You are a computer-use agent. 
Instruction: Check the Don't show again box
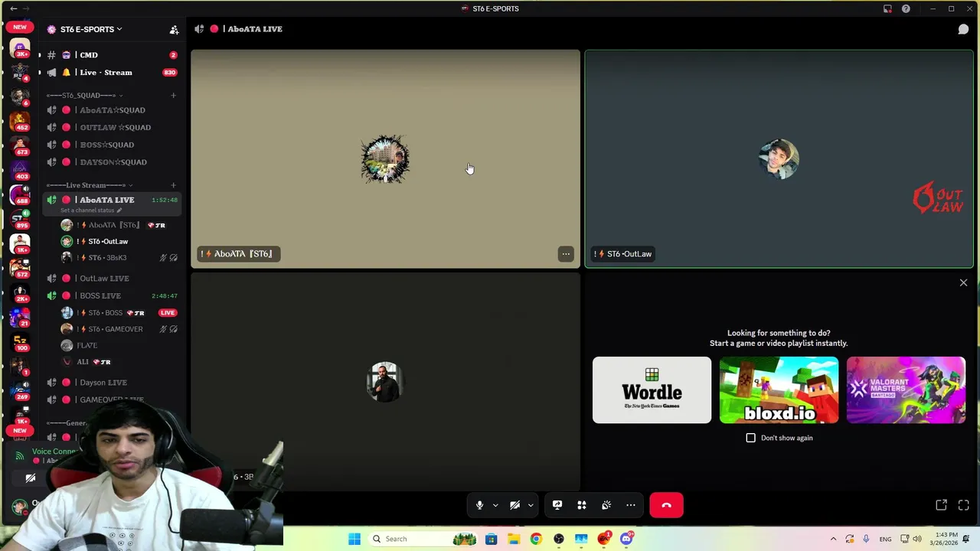750,438
